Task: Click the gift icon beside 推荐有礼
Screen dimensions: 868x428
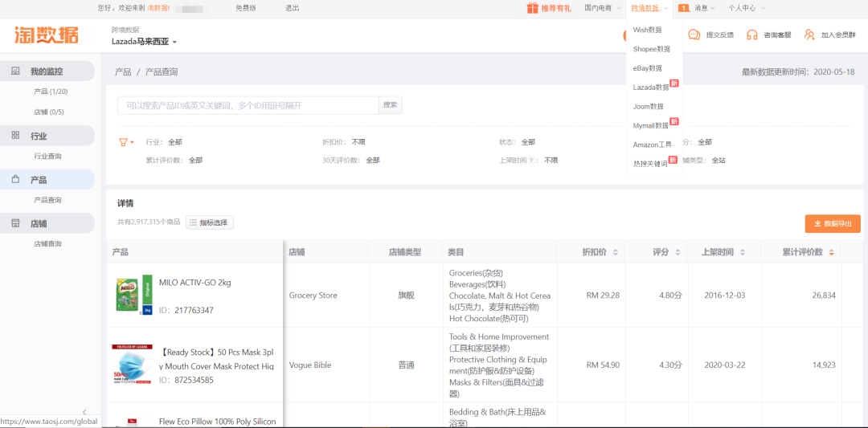Action: [532, 8]
